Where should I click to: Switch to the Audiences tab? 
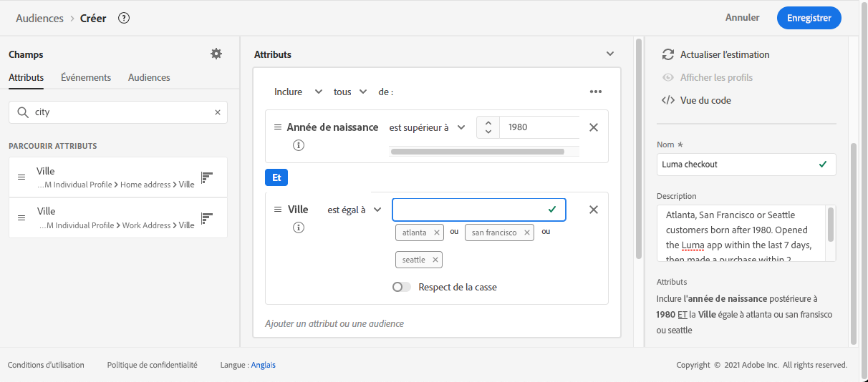[149, 77]
